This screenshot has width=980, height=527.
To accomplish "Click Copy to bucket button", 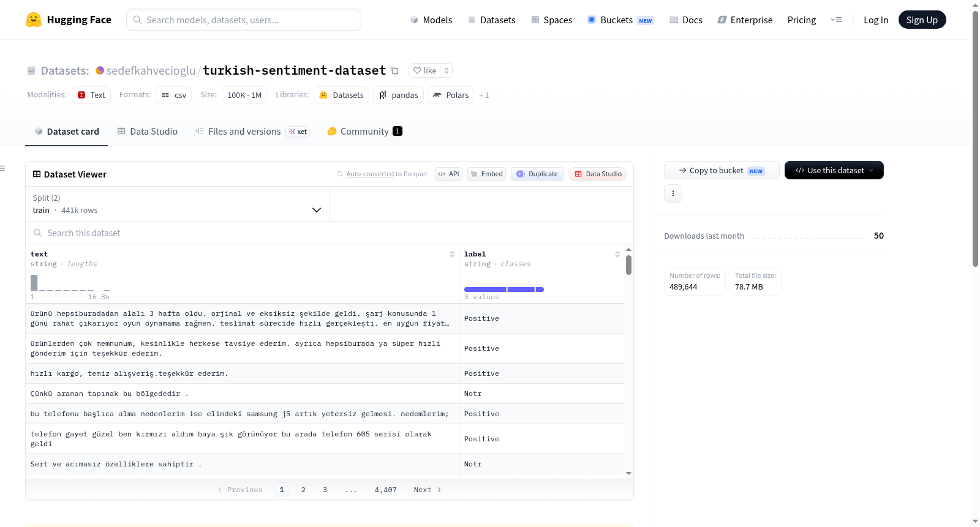I will 722,170.
